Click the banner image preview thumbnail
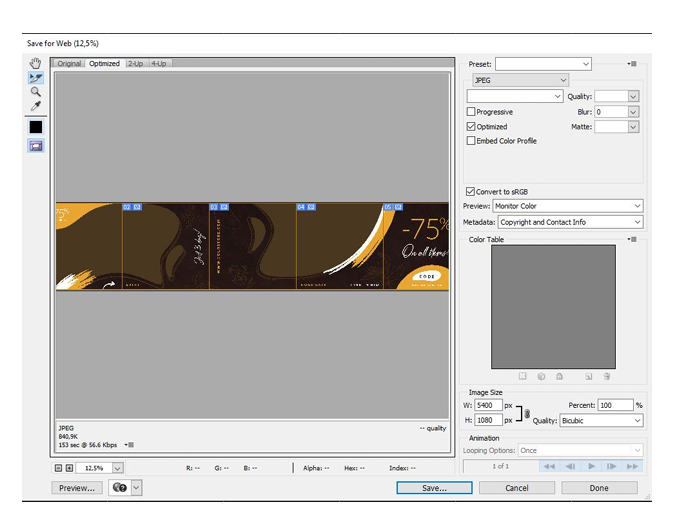This screenshot has height=523, width=680. (x=252, y=246)
